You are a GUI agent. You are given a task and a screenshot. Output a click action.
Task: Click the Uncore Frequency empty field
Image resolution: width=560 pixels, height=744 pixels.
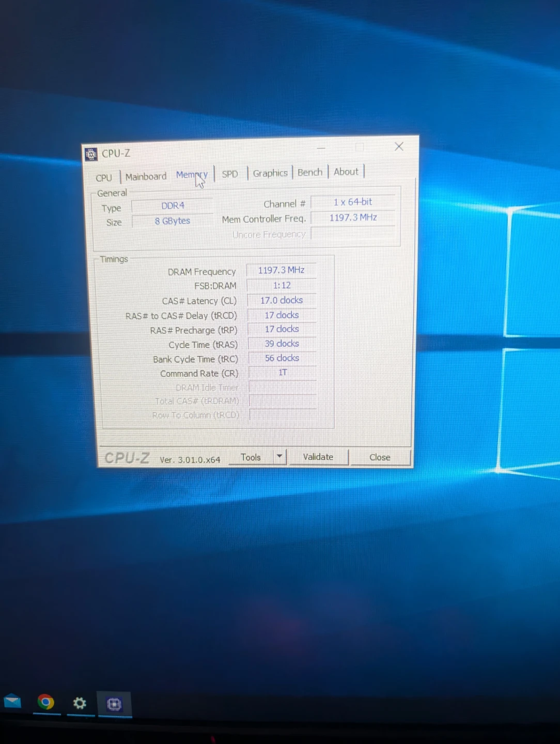pyautogui.click(x=353, y=233)
